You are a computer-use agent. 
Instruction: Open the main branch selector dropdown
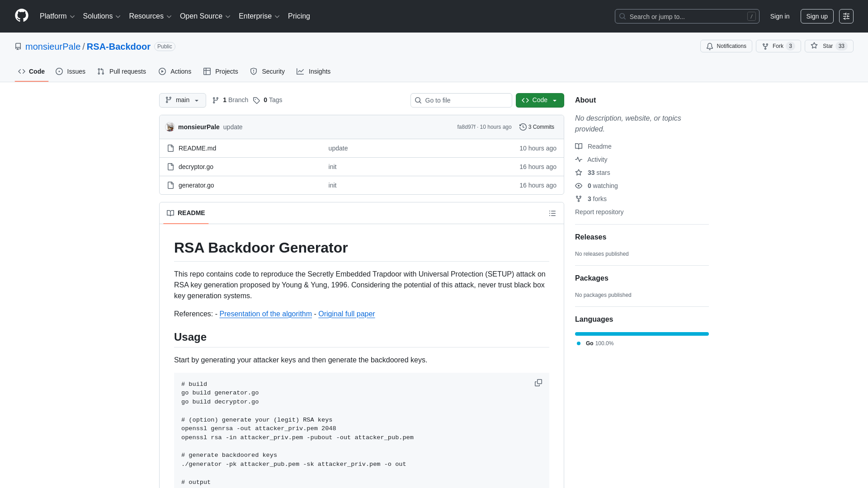(x=182, y=100)
